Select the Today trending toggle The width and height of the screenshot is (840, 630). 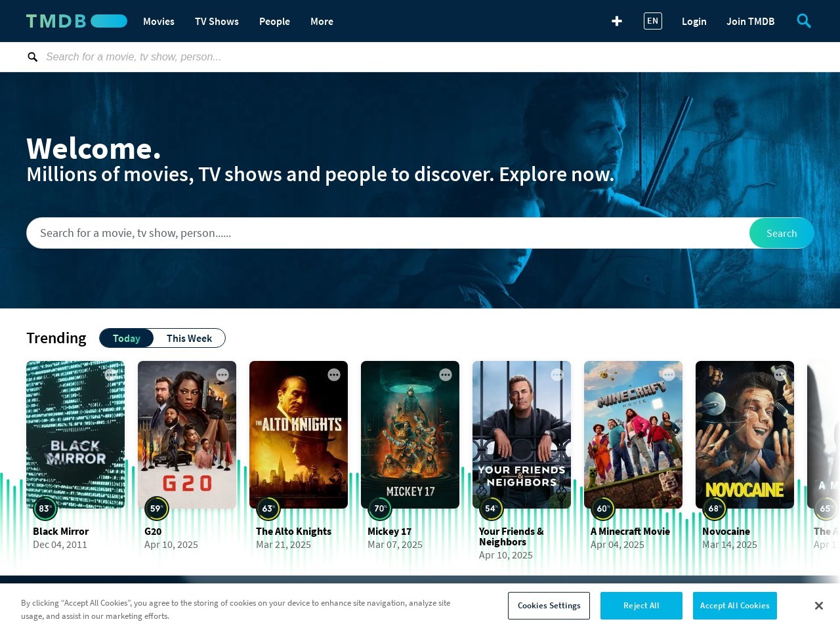[x=127, y=338]
